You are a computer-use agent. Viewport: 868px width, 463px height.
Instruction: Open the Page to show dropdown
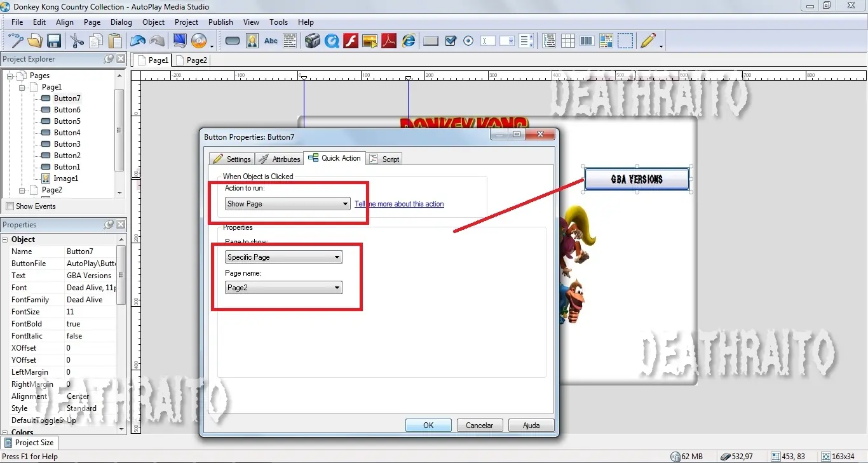coord(283,257)
